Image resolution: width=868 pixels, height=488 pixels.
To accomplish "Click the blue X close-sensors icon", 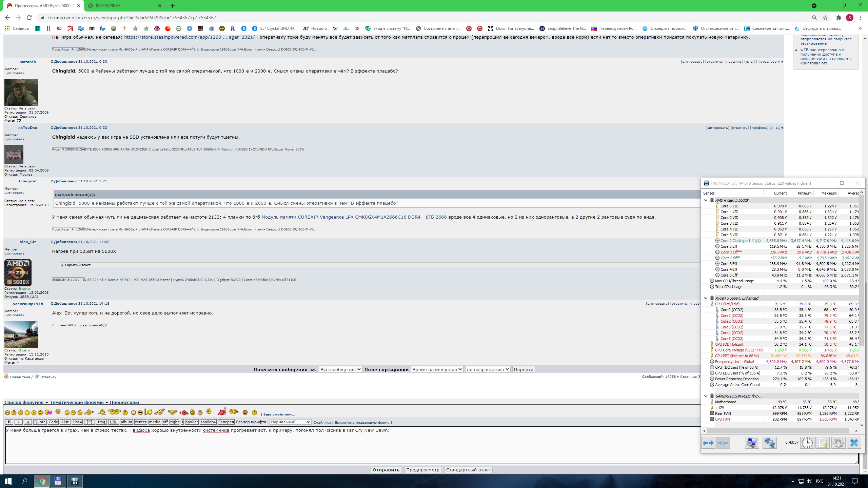I will coord(854,443).
